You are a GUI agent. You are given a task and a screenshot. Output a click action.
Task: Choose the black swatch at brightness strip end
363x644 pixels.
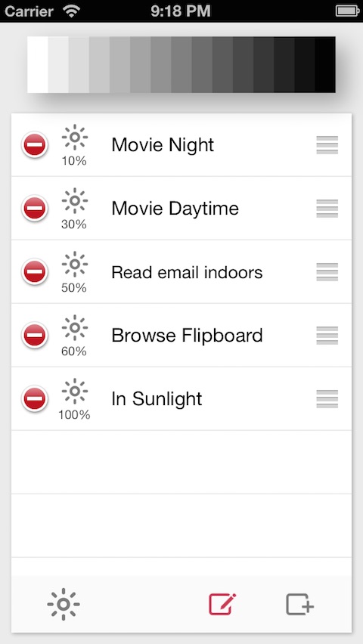point(325,64)
